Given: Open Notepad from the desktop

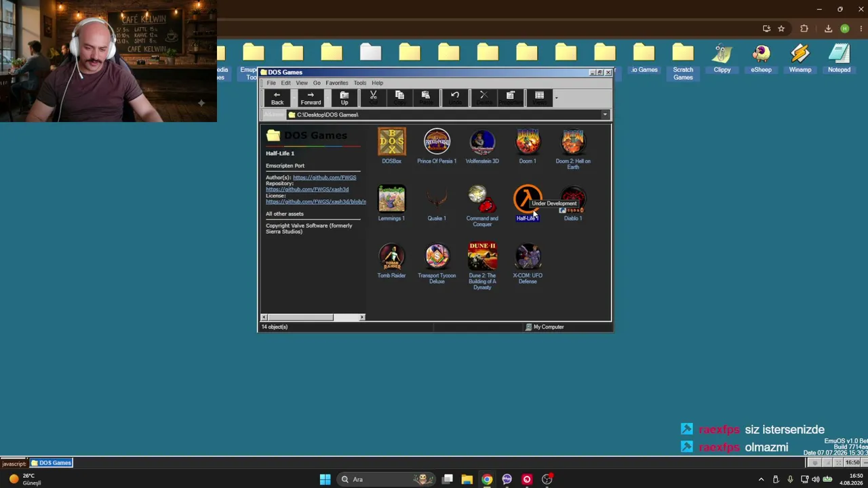Looking at the screenshot, I should pos(839,54).
